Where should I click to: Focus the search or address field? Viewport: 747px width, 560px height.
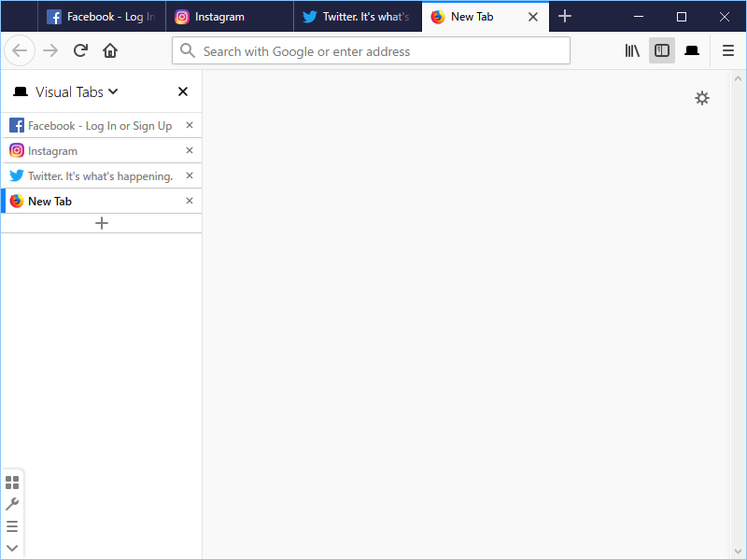[371, 50]
